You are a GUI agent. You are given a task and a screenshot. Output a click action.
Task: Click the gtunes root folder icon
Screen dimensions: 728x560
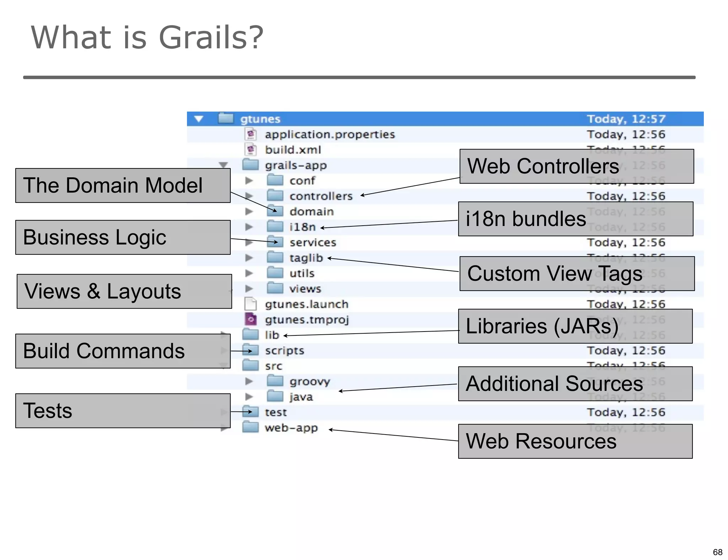point(226,118)
